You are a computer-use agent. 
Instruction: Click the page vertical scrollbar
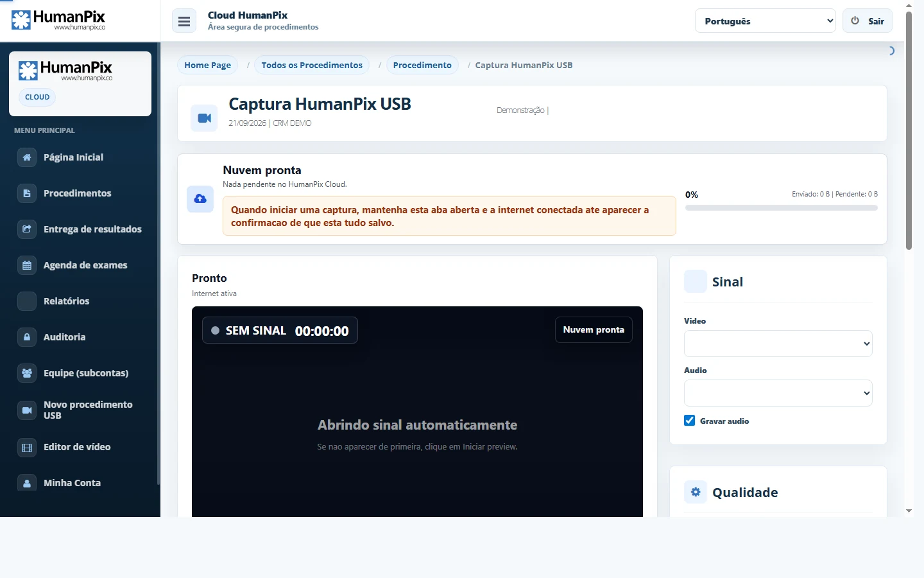pyautogui.click(x=909, y=130)
